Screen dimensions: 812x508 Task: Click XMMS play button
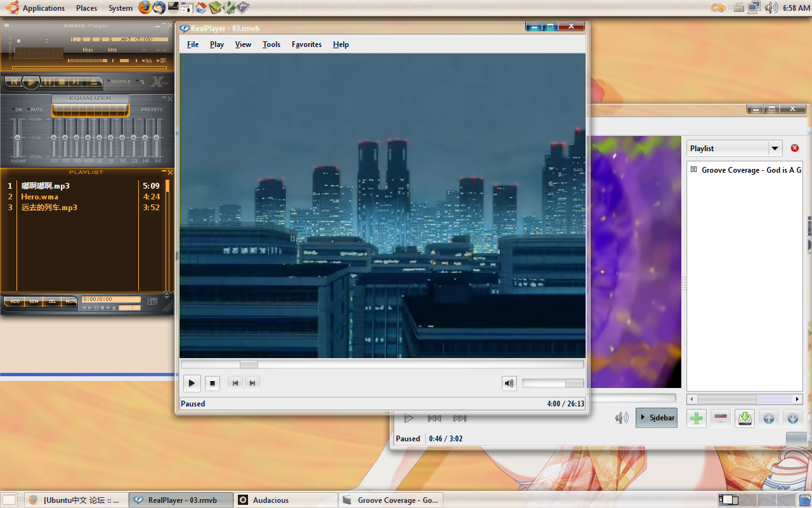30,82
